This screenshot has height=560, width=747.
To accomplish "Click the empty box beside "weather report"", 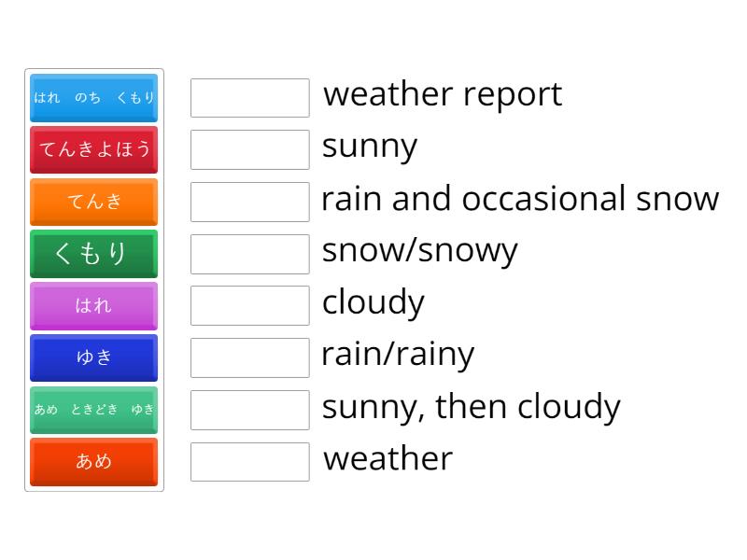I will [x=249, y=97].
